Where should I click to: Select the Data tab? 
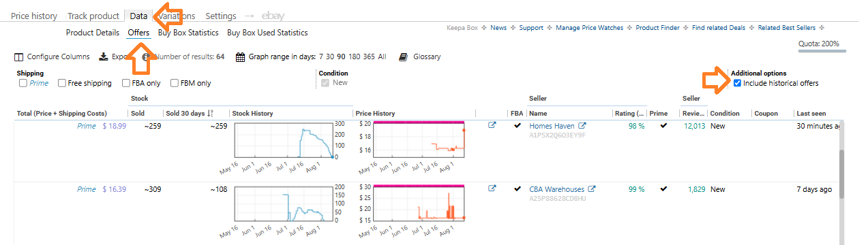coord(138,16)
